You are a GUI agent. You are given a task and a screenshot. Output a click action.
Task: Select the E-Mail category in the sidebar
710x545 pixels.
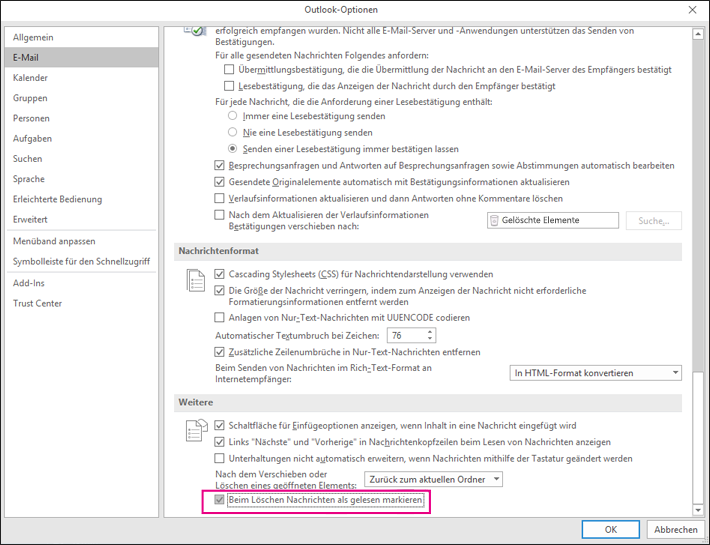[82, 57]
